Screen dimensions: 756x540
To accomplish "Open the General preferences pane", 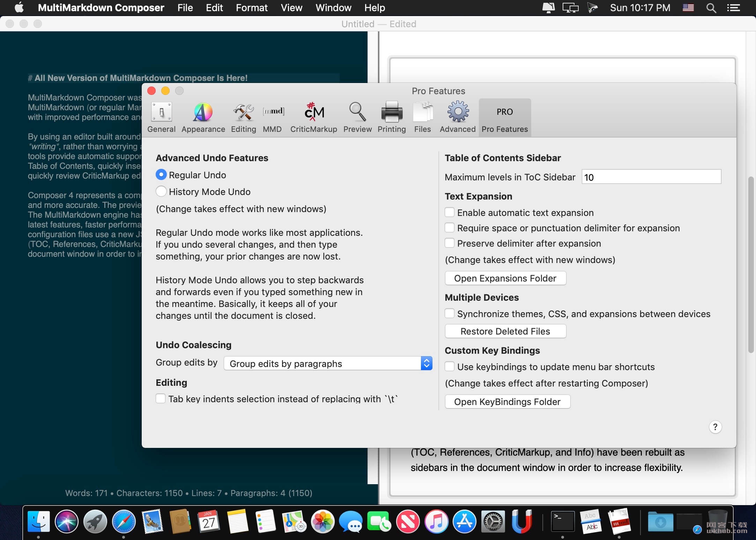I will point(161,118).
